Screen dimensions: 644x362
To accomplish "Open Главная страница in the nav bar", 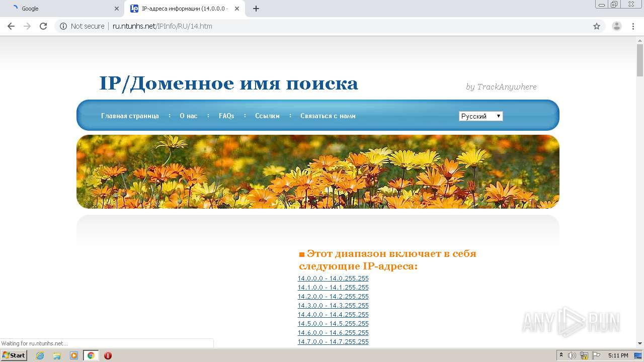I will [x=130, y=116].
